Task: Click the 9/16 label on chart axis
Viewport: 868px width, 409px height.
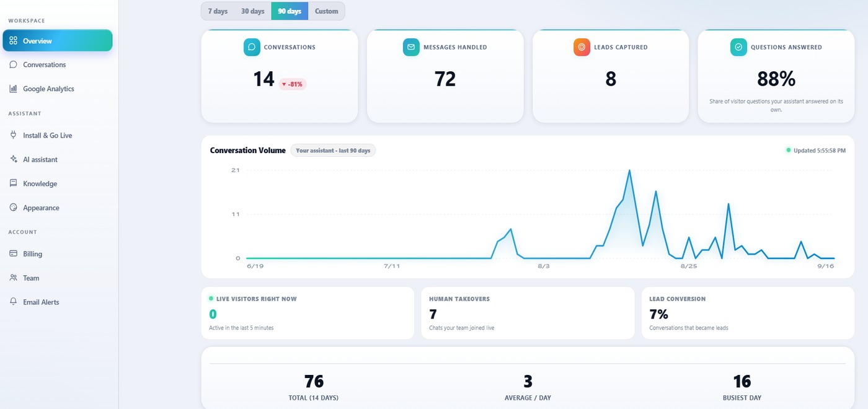Action: (x=826, y=266)
